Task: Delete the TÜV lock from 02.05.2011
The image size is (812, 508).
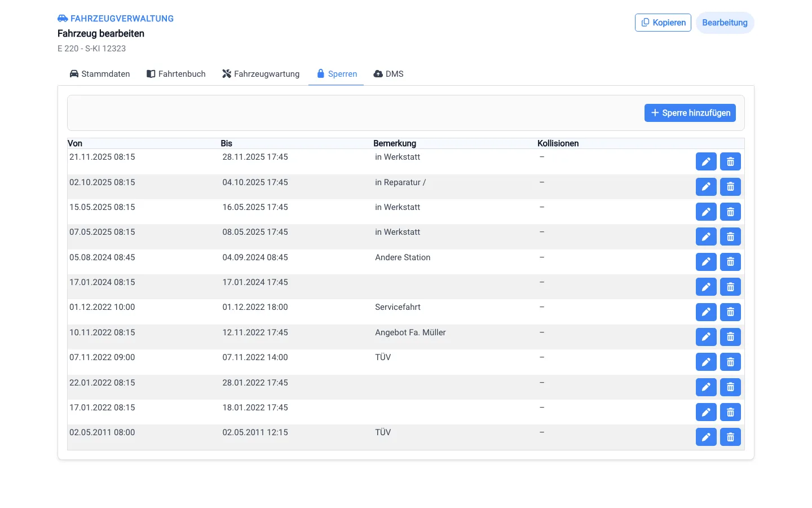Action: (730, 437)
